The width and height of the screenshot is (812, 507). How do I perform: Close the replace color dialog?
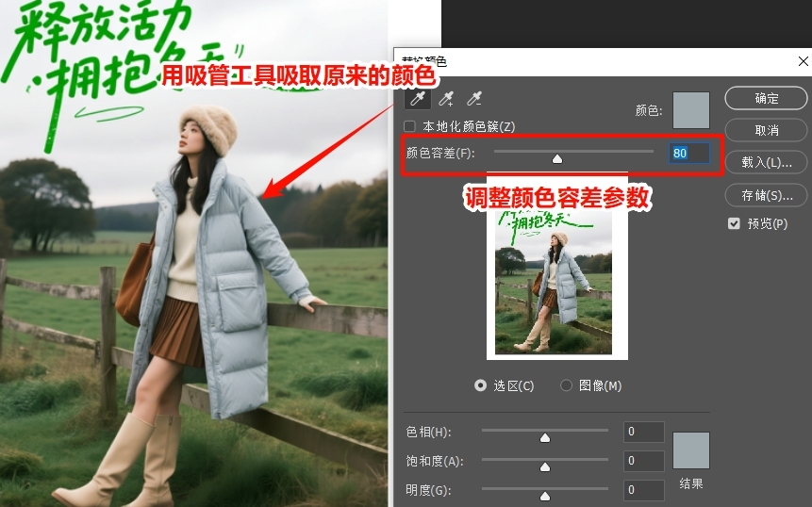[x=803, y=61]
